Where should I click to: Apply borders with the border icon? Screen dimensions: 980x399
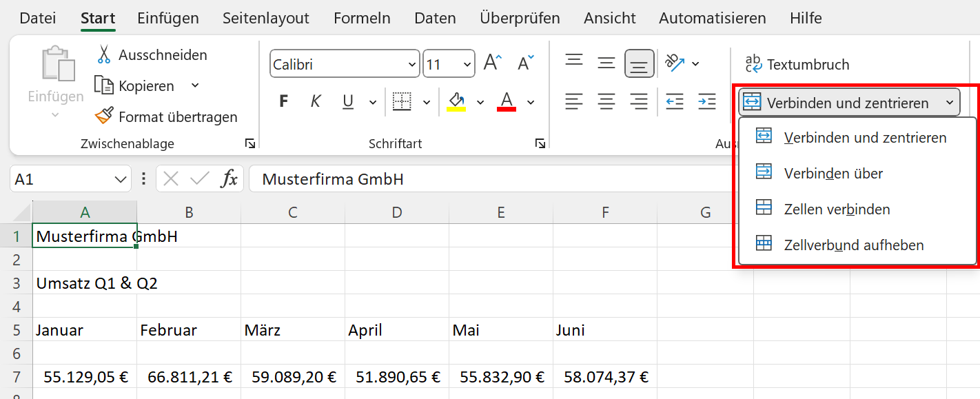tap(402, 101)
